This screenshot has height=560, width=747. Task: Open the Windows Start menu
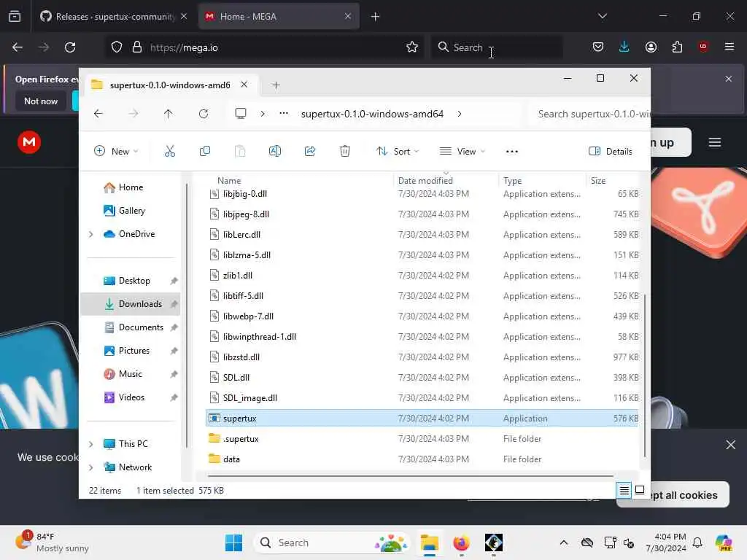234,542
